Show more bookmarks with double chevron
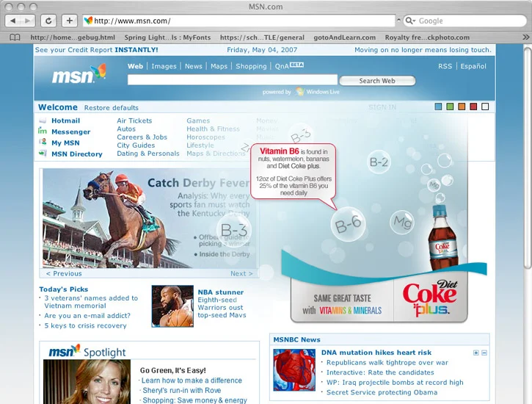This screenshot has height=404, width=532. [x=525, y=37]
